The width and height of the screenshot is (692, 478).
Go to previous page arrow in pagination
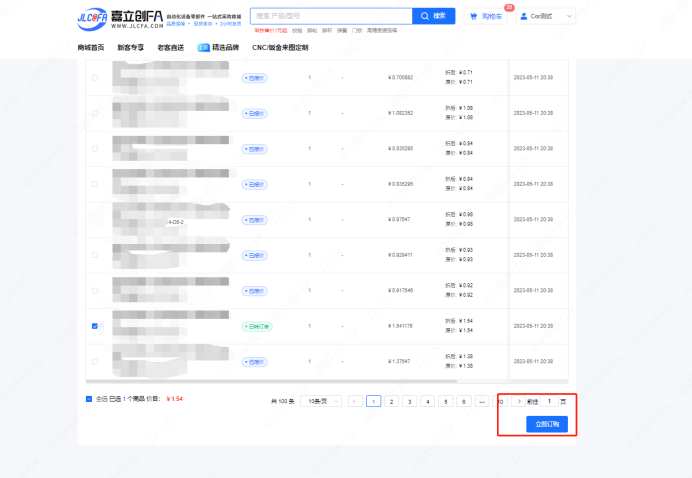click(x=355, y=401)
